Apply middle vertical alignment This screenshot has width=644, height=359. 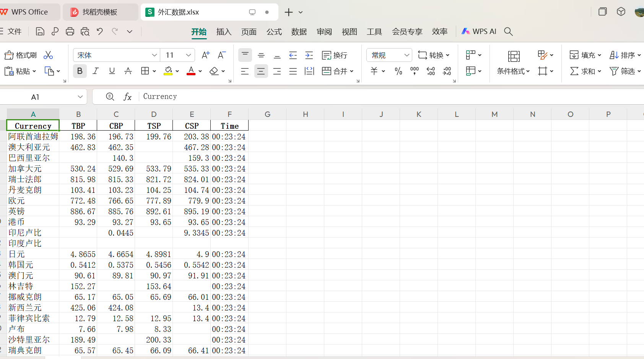tap(261, 55)
